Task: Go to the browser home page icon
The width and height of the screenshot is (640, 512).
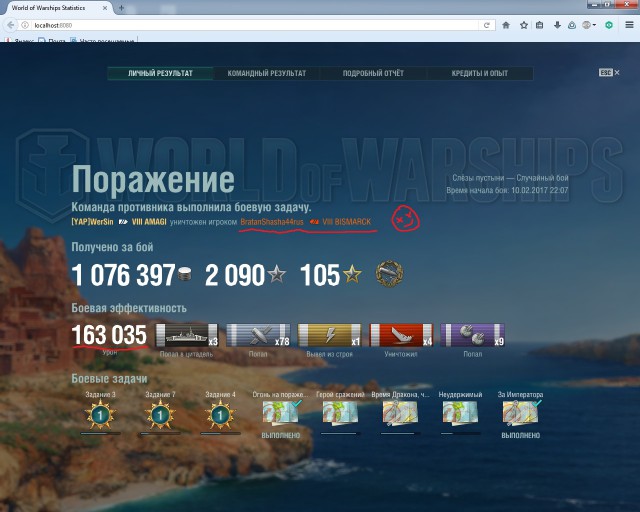Action: 506,25
